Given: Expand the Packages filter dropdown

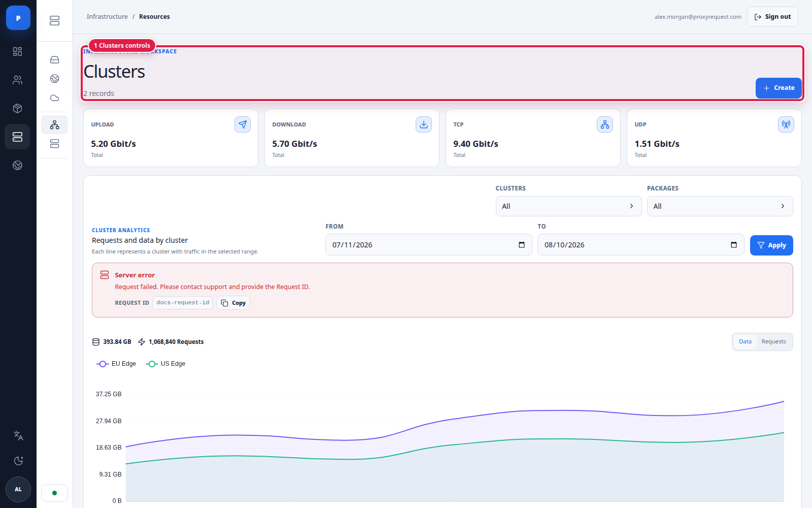Looking at the screenshot, I should (720, 206).
